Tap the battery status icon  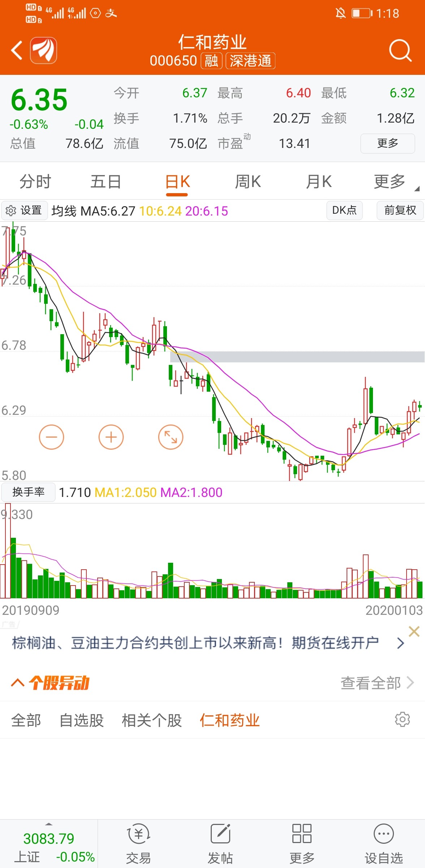click(x=362, y=13)
